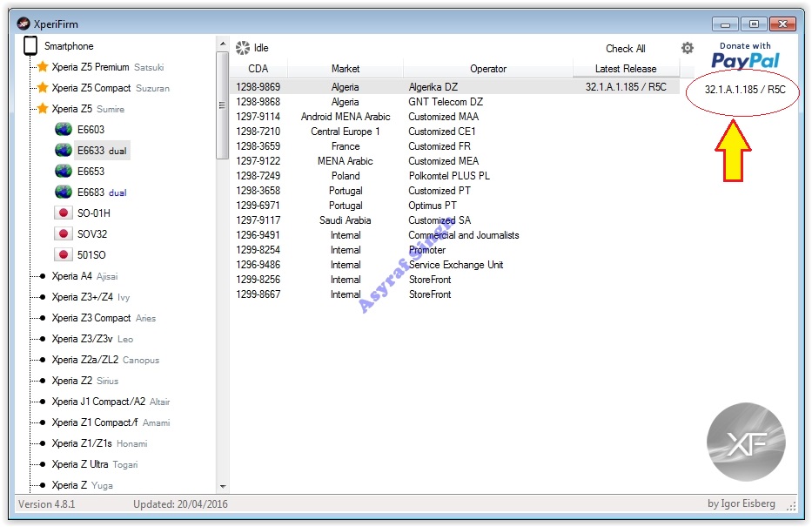Select the Customized SA row
The width and height of the screenshot is (812, 527).
coord(454,220)
